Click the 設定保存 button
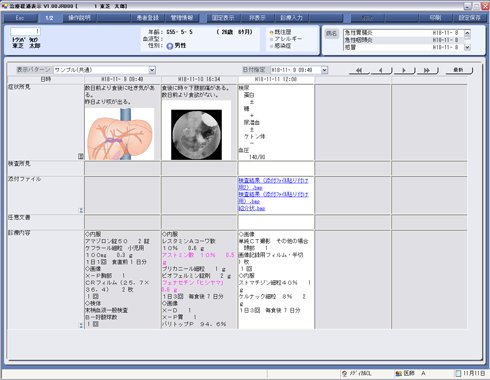This screenshot has height=380, width=490. 469,18
